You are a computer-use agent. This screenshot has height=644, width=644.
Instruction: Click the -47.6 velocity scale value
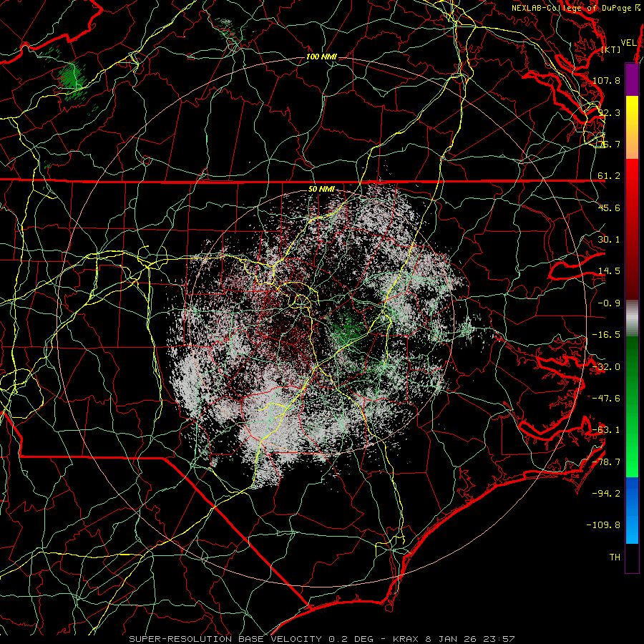pyautogui.click(x=606, y=399)
